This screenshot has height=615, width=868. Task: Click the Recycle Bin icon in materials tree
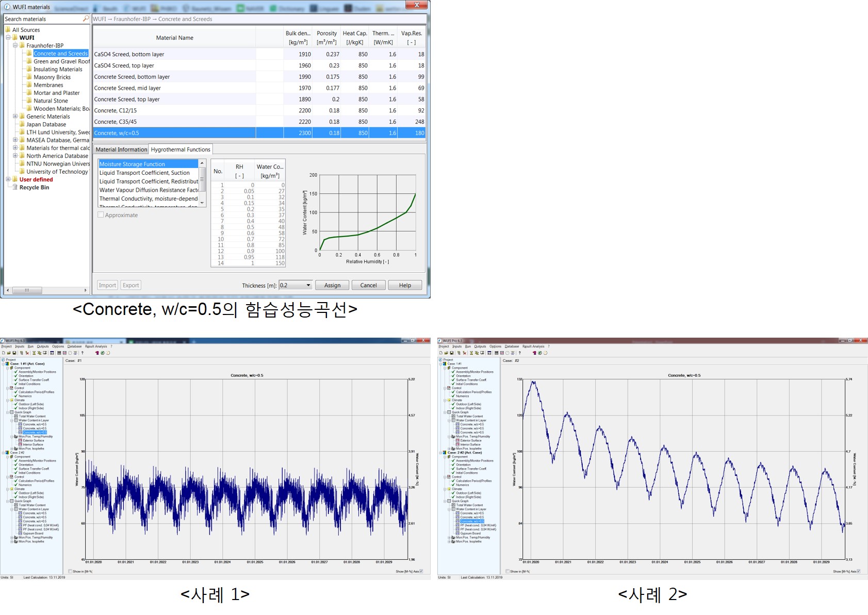coord(15,188)
